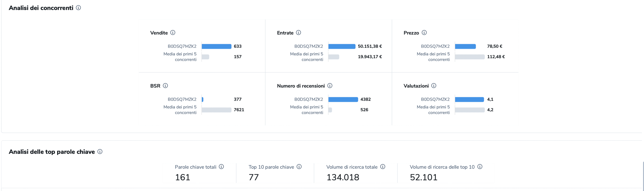Click the Parole chiave totali info icon
Screen dimensions: 644x191
(x=221, y=167)
